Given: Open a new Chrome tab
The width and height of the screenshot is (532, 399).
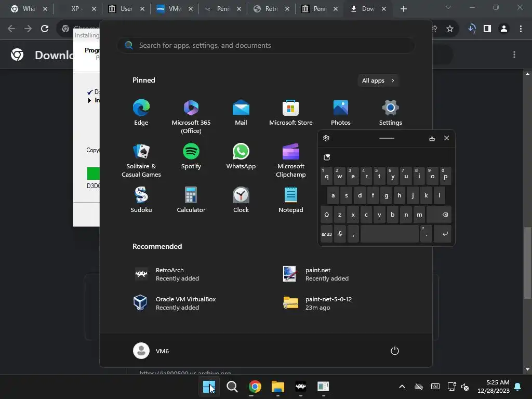Looking at the screenshot, I should [403, 9].
